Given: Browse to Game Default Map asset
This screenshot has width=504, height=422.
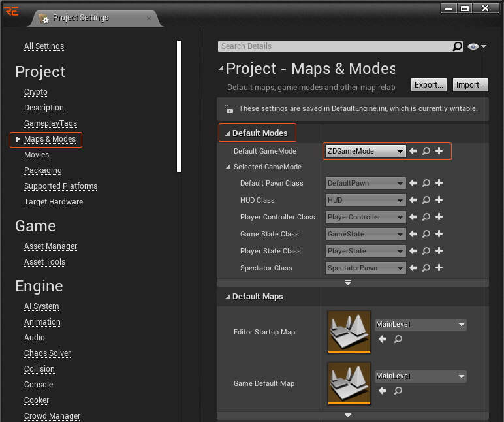Looking at the screenshot, I should click(398, 391).
